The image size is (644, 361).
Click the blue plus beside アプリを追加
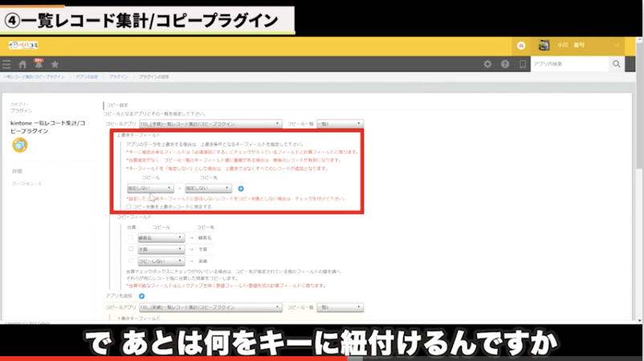142,296
